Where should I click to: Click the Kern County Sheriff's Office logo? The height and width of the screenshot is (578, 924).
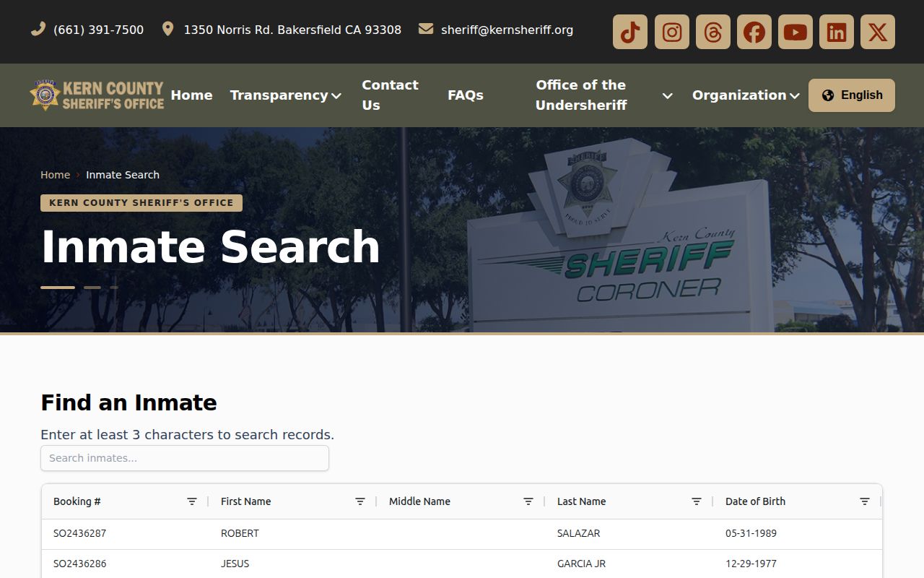click(97, 95)
